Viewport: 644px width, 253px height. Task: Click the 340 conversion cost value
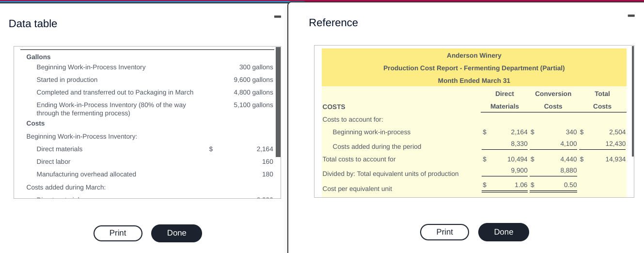pos(571,132)
